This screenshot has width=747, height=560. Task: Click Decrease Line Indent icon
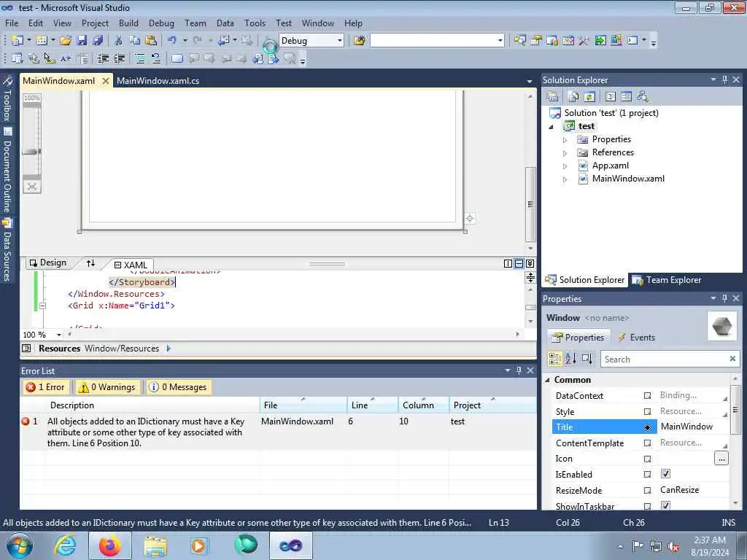(104, 58)
